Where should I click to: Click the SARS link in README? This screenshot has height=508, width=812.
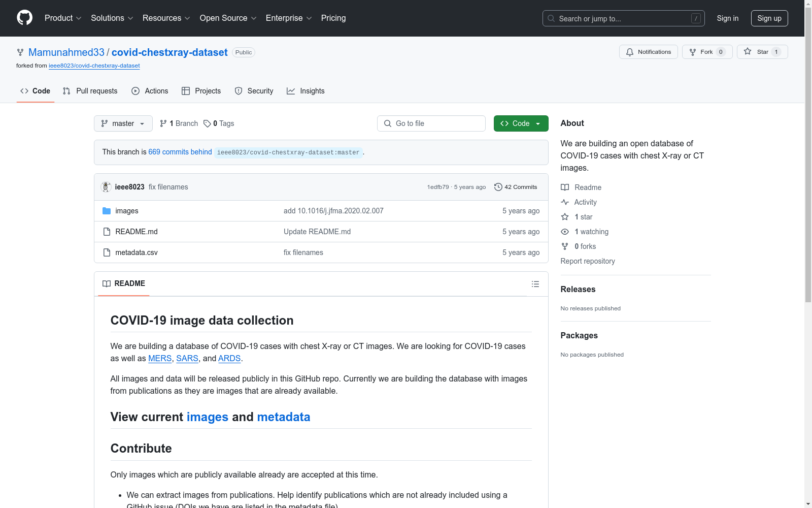point(187,358)
